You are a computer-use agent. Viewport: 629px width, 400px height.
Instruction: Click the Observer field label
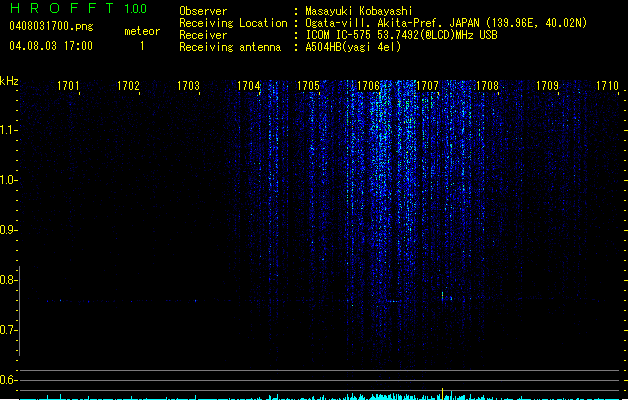click(203, 11)
